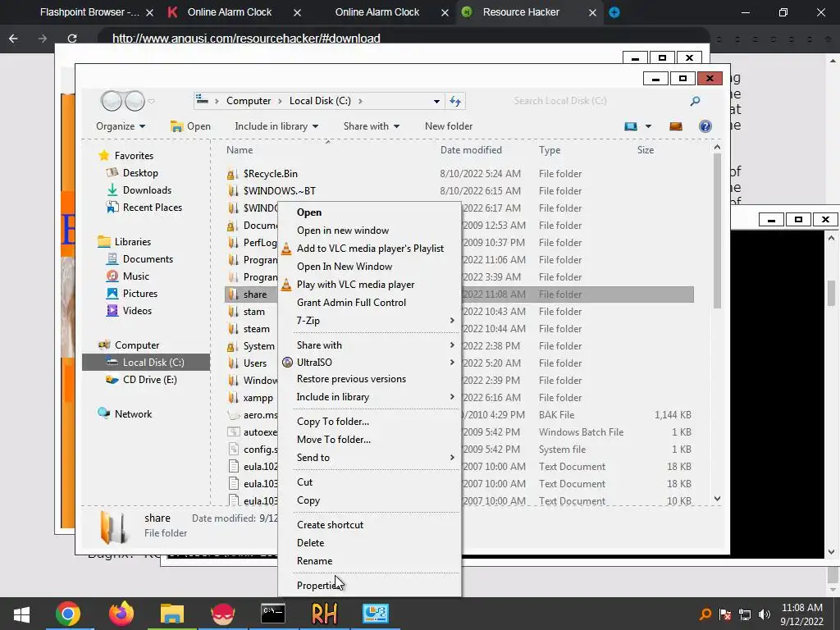Sort by the Date modified column
The width and height of the screenshot is (840, 630).
471,150
